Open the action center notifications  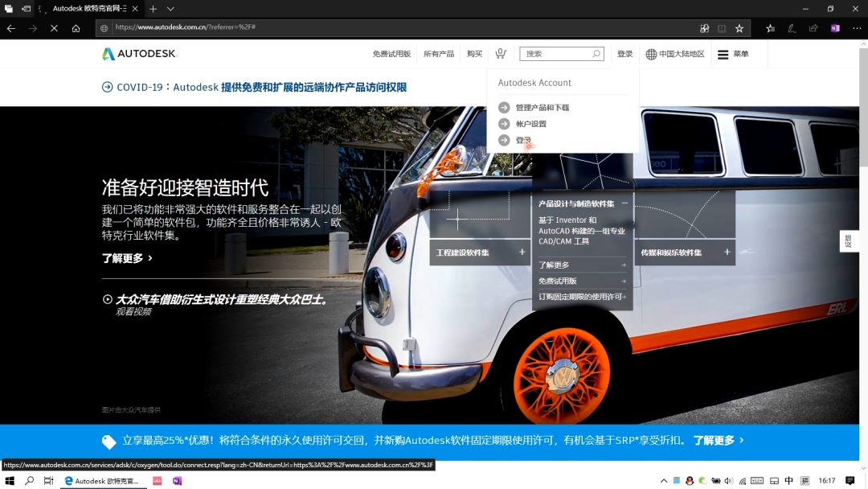pos(850,481)
